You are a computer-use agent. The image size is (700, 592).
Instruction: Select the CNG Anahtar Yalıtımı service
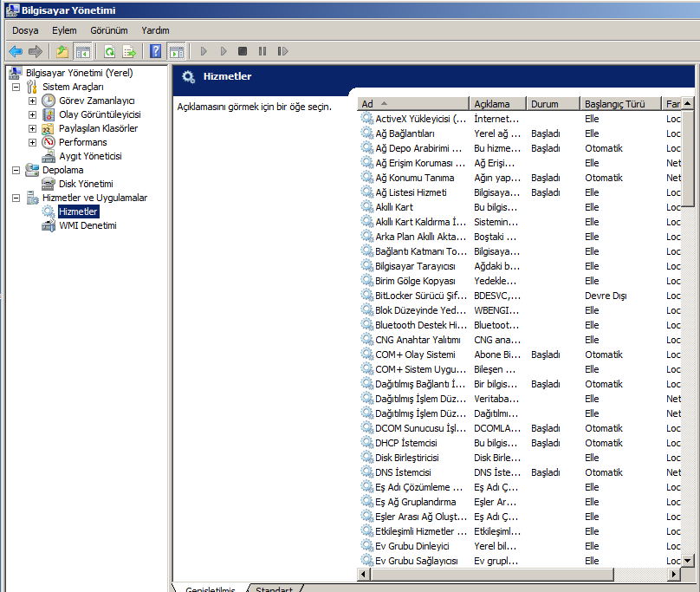point(520,340)
